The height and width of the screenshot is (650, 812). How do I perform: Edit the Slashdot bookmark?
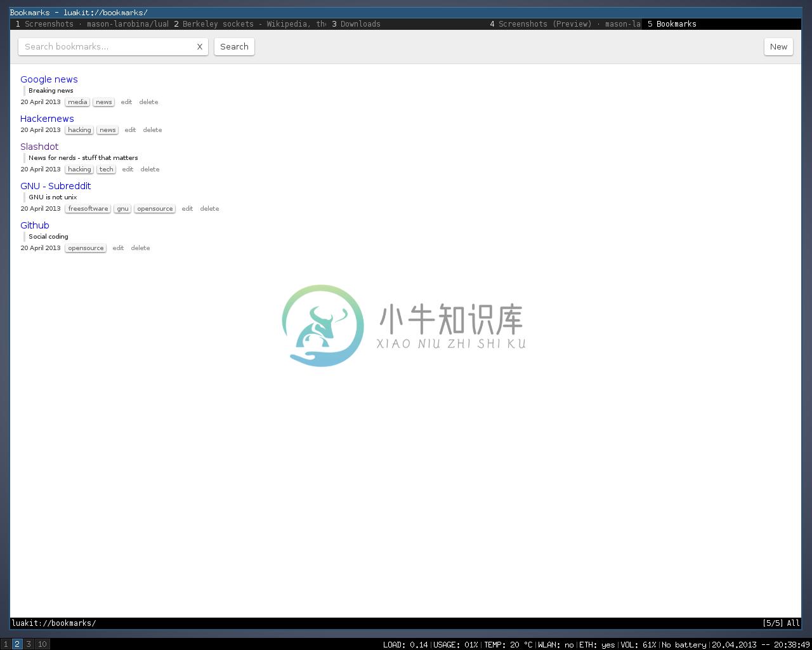[x=128, y=169]
